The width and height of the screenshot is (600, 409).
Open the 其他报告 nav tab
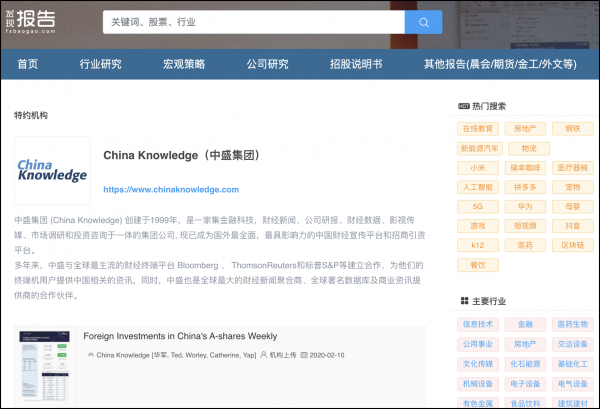click(x=500, y=64)
